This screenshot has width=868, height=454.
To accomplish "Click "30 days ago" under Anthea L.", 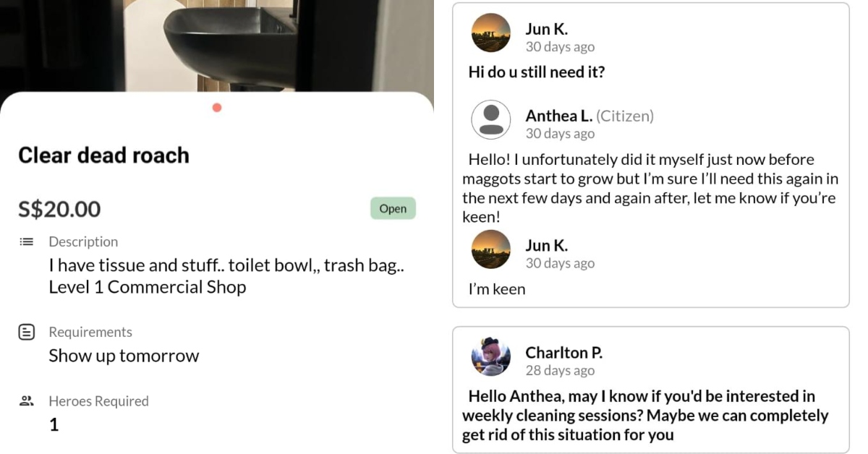I will click(x=560, y=134).
